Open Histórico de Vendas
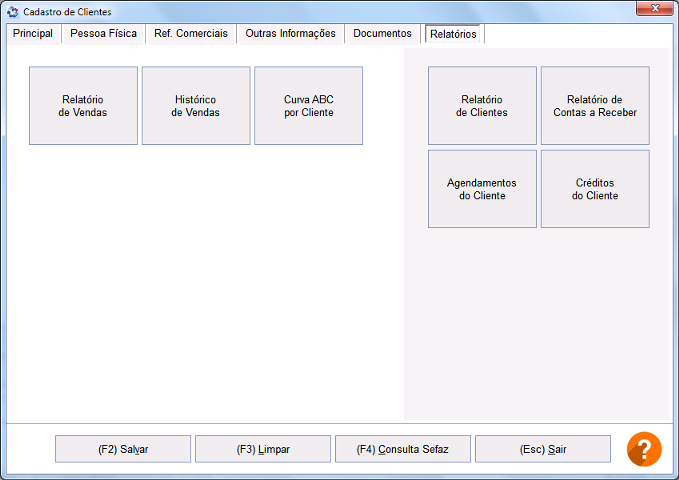The image size is (679, 480). coord(196,106)
